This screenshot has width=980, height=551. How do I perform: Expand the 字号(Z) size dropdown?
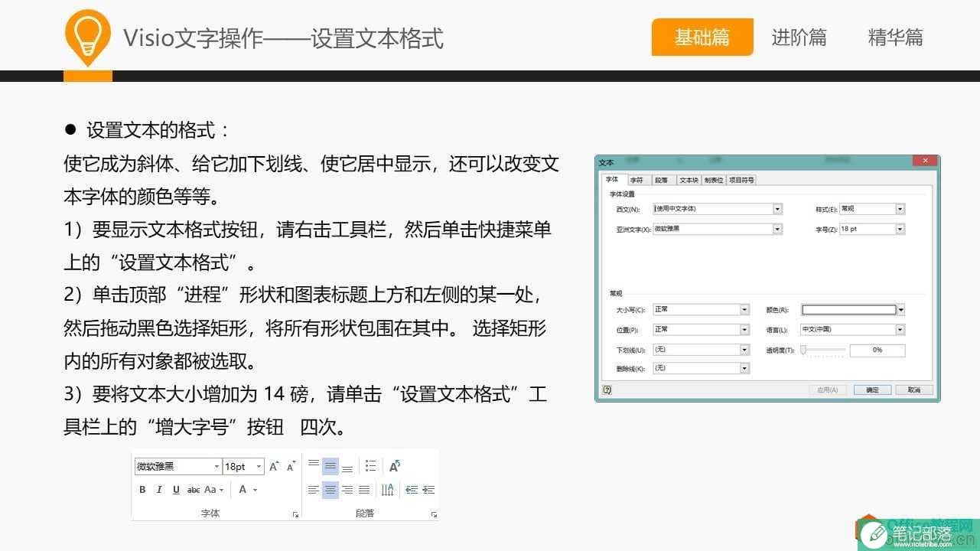[900, 229]
